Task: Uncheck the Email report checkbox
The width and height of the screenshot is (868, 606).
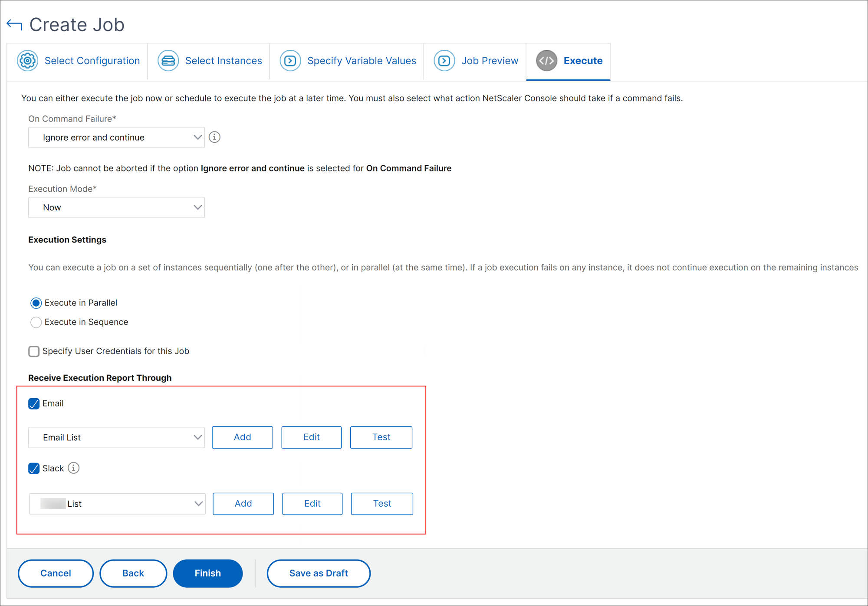Action: pyautogui.click(x=34, y=404)
